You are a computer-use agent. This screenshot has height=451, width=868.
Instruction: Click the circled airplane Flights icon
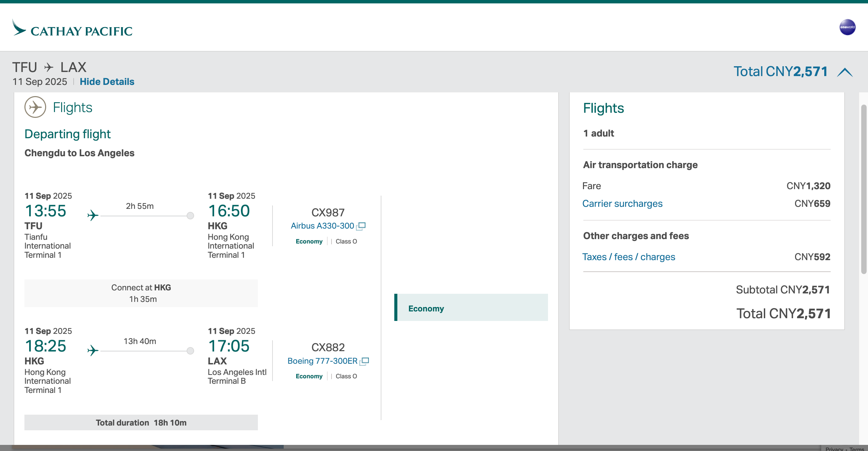35,107
